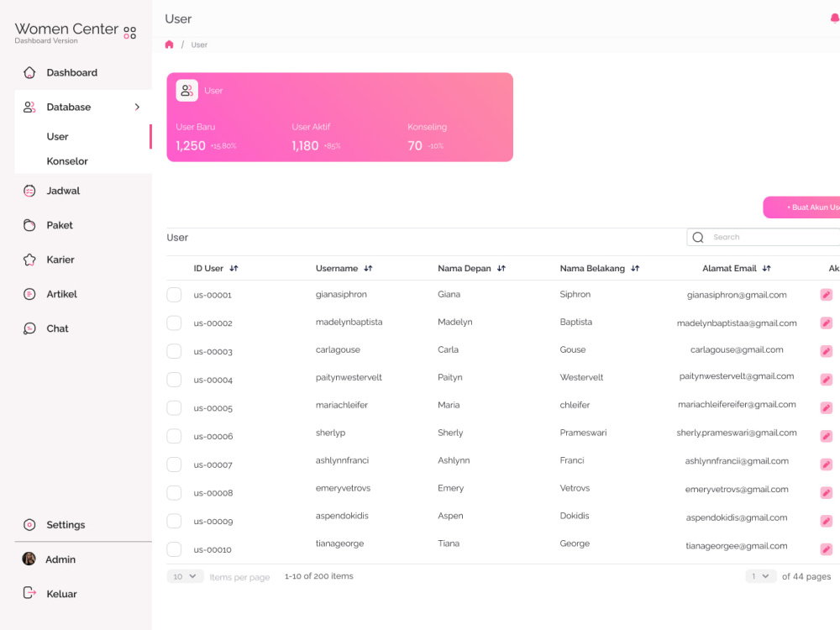Edit row us-00006 with pencil icon
This screenshot has height=630, width=840.
pyautogui.click(x=826, y=437)
